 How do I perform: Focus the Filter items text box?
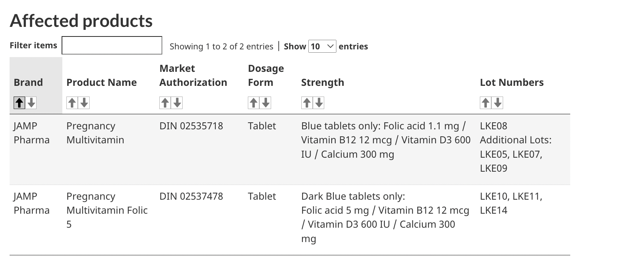pyautogui.click(x=112, y=45)
